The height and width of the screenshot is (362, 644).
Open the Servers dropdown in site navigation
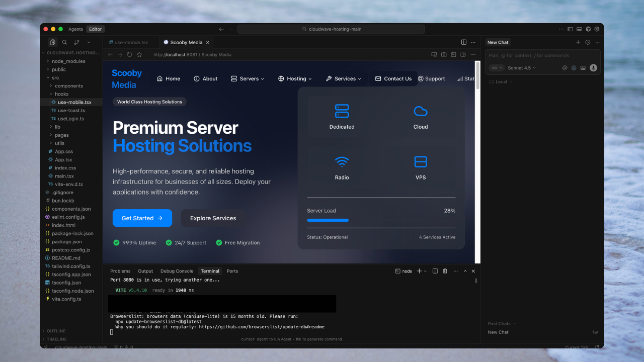coord(248,78)
